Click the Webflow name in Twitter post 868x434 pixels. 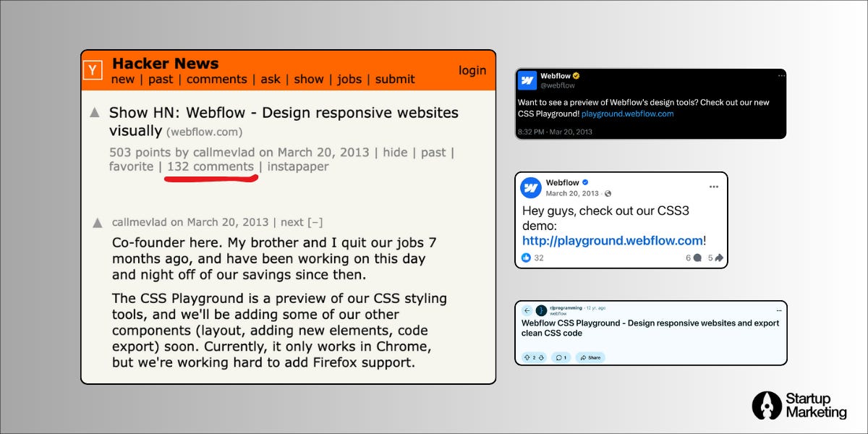point(556,76)
